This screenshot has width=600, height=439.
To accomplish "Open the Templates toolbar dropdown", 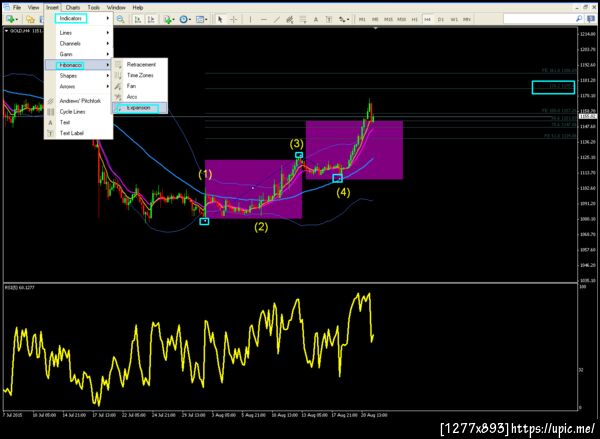I will 201,19.
